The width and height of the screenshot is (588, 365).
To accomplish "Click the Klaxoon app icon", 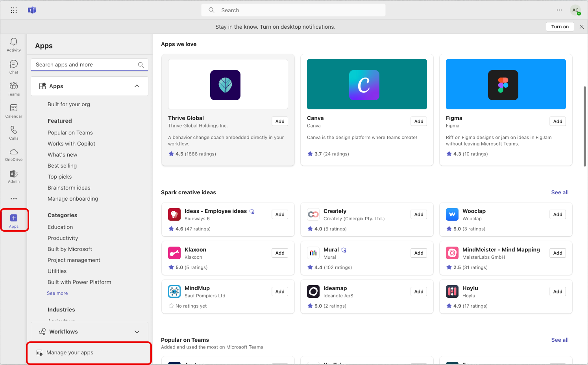I will [174, 253].
